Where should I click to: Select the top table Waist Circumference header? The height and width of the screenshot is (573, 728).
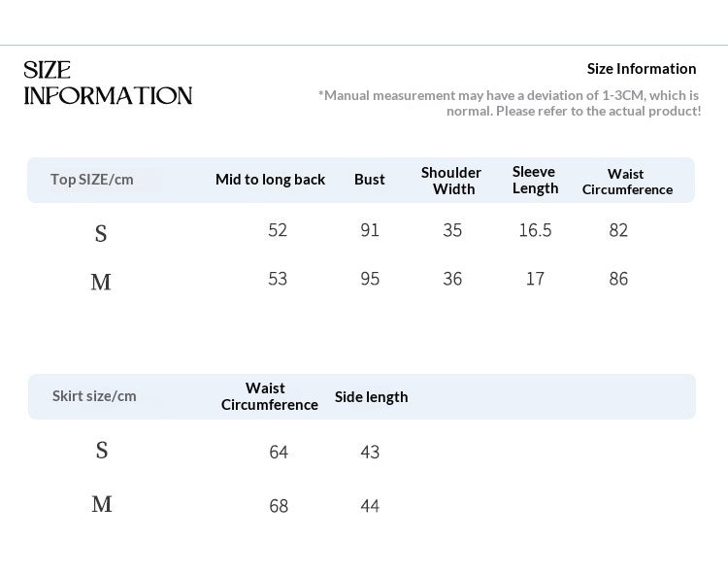pos(627,182)
